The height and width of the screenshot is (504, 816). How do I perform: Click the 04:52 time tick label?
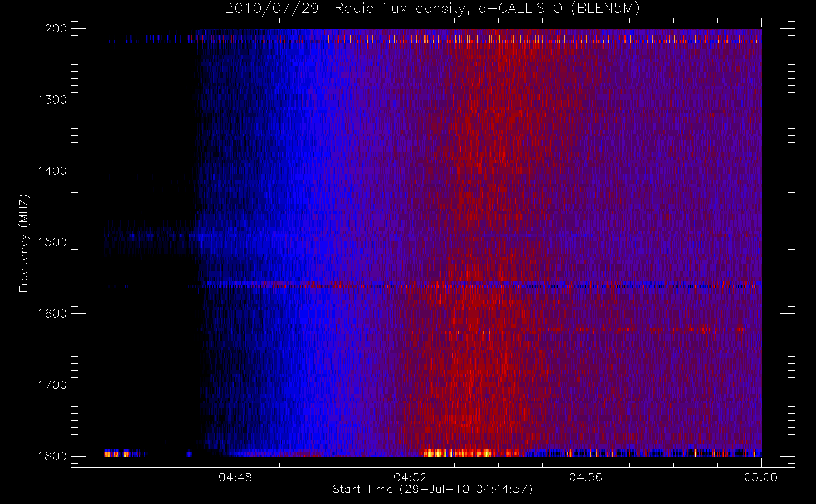point(411,477)
